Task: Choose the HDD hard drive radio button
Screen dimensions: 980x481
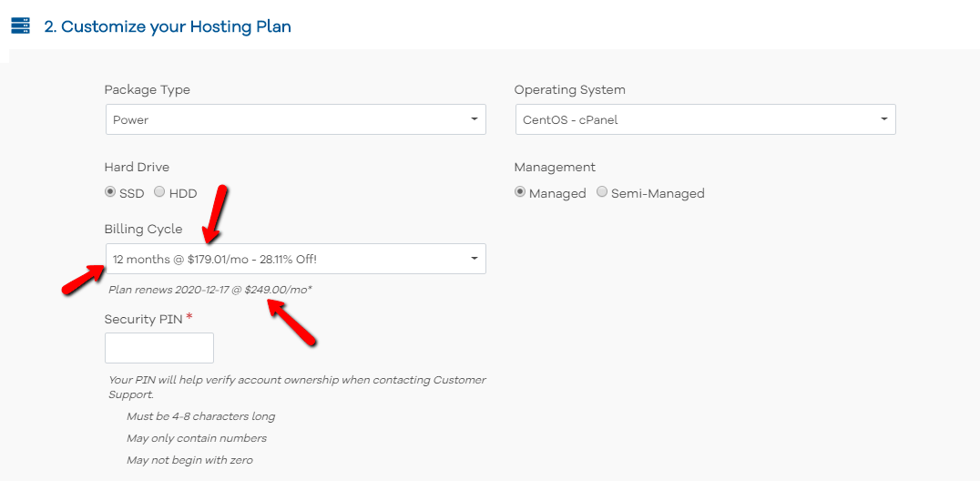Action: pos(159,192)
